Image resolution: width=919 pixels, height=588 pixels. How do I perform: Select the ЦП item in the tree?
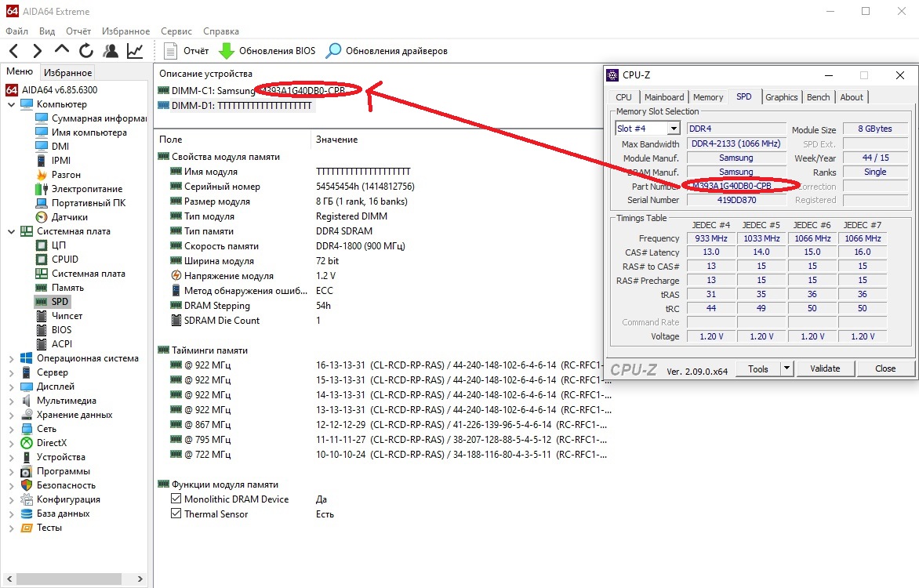(51, 245)
